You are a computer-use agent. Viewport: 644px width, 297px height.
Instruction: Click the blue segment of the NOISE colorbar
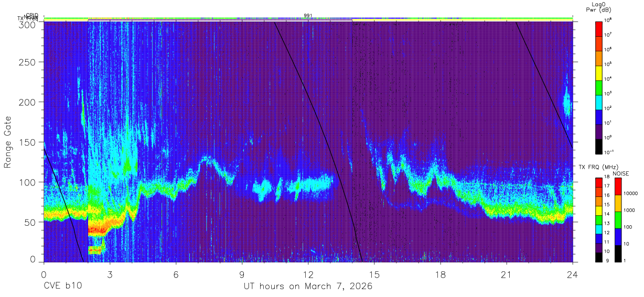[x=618, y=236]
